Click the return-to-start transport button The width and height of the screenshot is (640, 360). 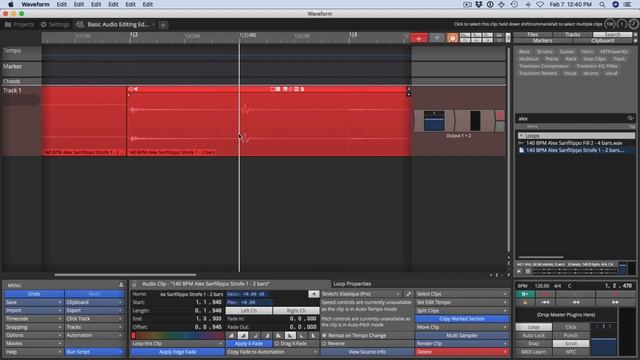[545, 302]
